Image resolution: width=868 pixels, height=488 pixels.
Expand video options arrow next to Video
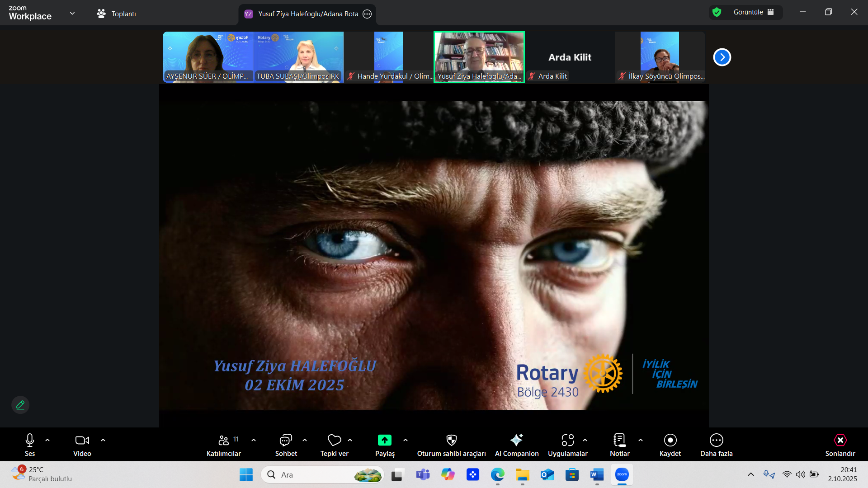[x=103, y=440]
